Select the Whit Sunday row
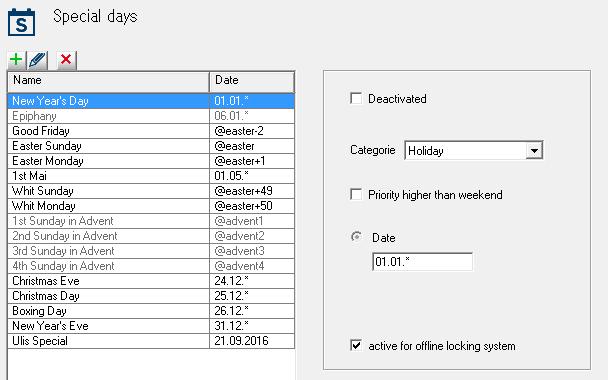 point(151,191)
